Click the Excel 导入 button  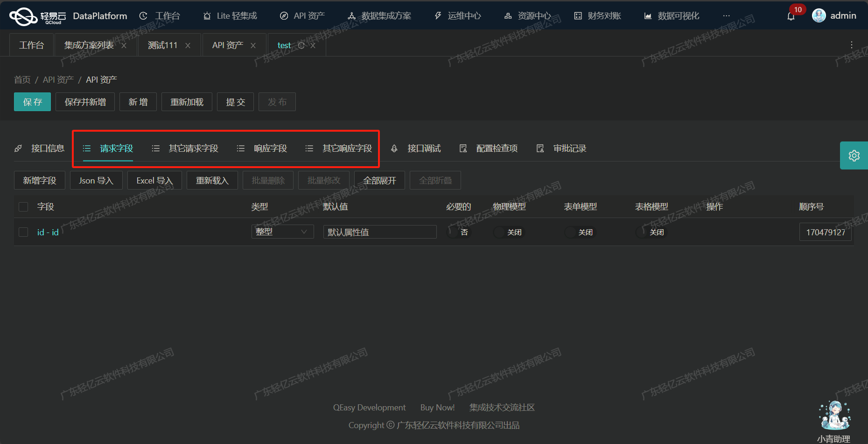(154, 180)
